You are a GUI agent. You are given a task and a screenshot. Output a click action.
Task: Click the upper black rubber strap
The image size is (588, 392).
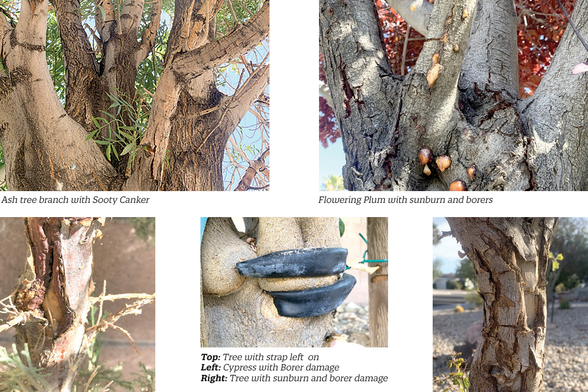click(x=292, y=263)
